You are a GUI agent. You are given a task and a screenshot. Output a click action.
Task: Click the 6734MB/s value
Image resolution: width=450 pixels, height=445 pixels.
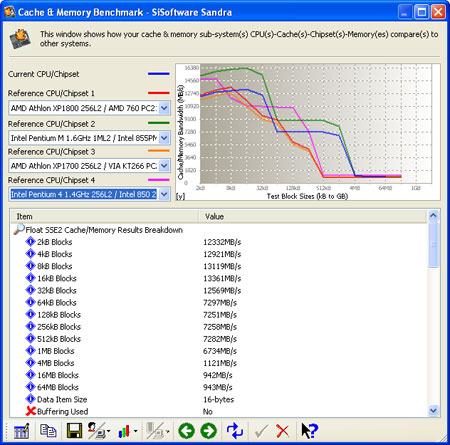(220, 351)
